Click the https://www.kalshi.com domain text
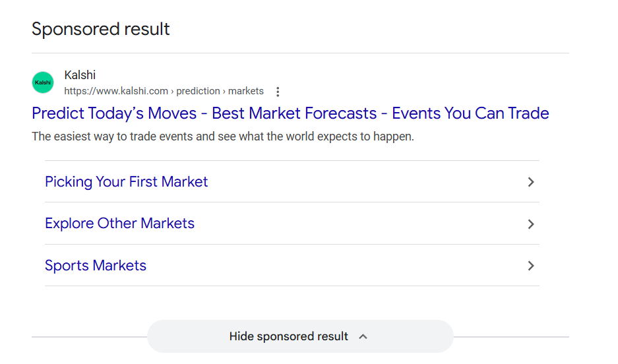The image size is (618, 364). [116, 91]
